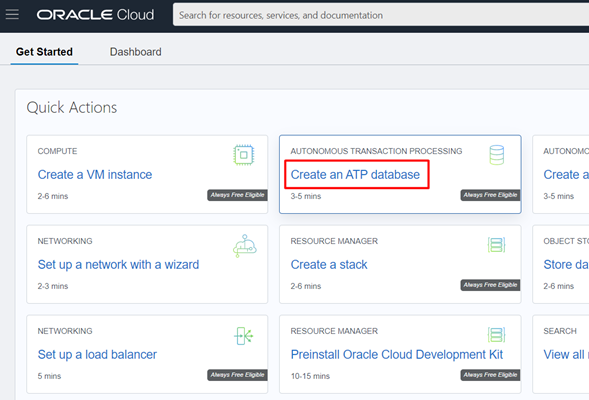Click Always Free Eligible badge on Development Kit card

[490, 375]
